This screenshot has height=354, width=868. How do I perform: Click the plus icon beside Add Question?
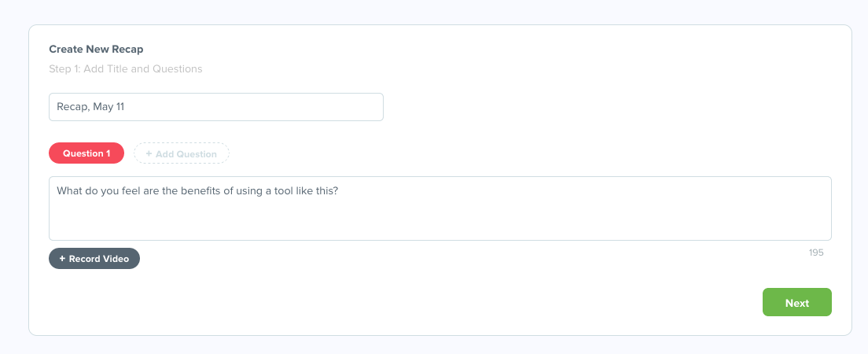[149, 154]
